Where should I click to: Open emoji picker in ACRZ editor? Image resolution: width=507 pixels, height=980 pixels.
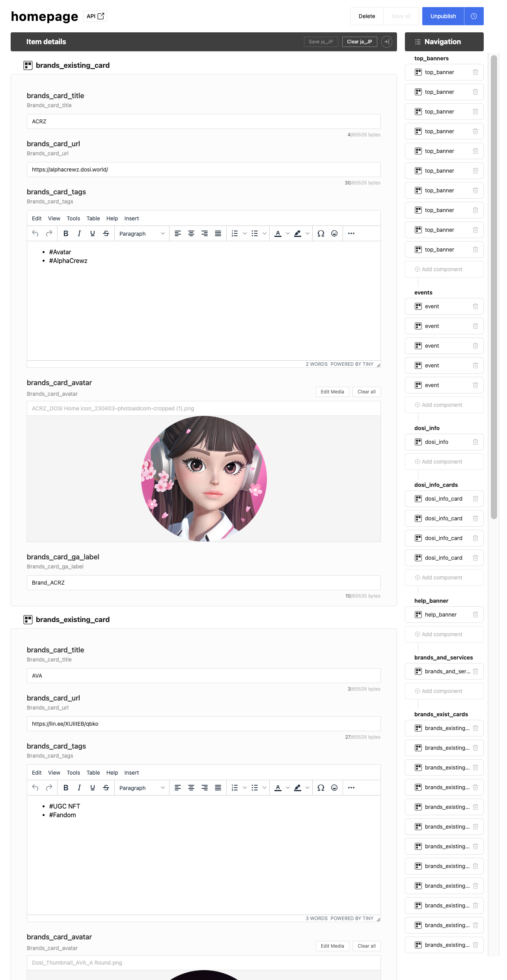click(334, 233)
